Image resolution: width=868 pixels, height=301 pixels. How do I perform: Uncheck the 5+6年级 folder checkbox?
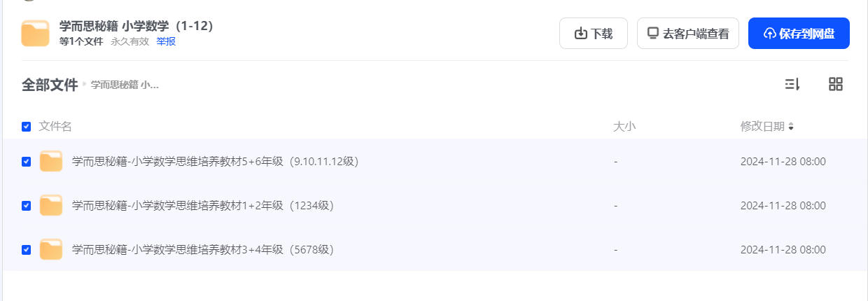[27, 162]
